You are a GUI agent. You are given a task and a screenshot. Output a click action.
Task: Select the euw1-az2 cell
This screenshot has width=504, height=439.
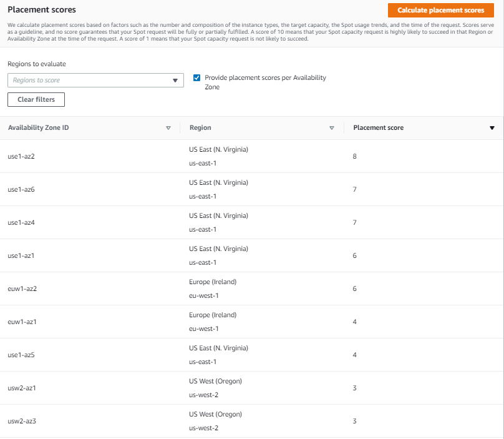22,289
